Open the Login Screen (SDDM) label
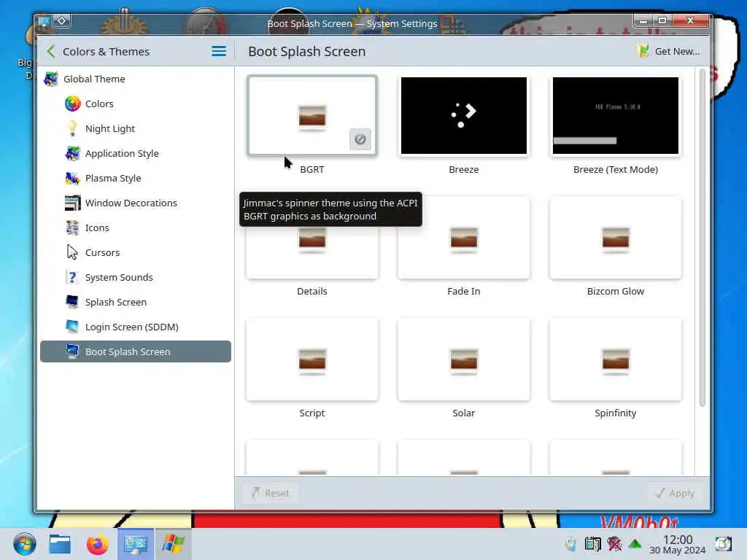Image resolution: width=747 pixels, height=560 pixels. point(132,327)
